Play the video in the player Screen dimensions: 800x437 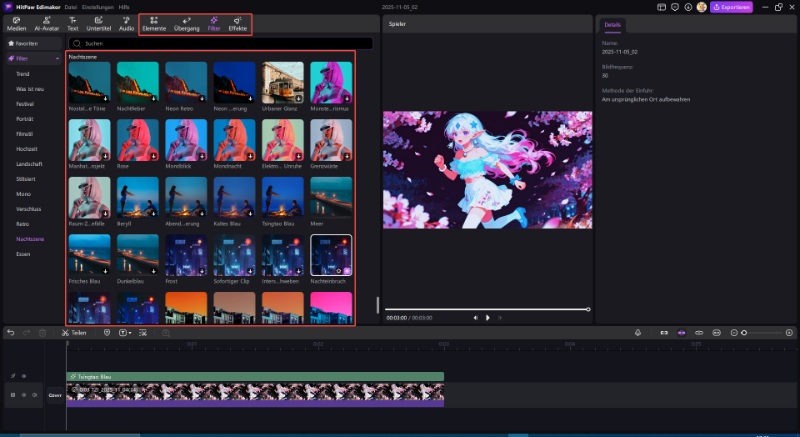488,318
